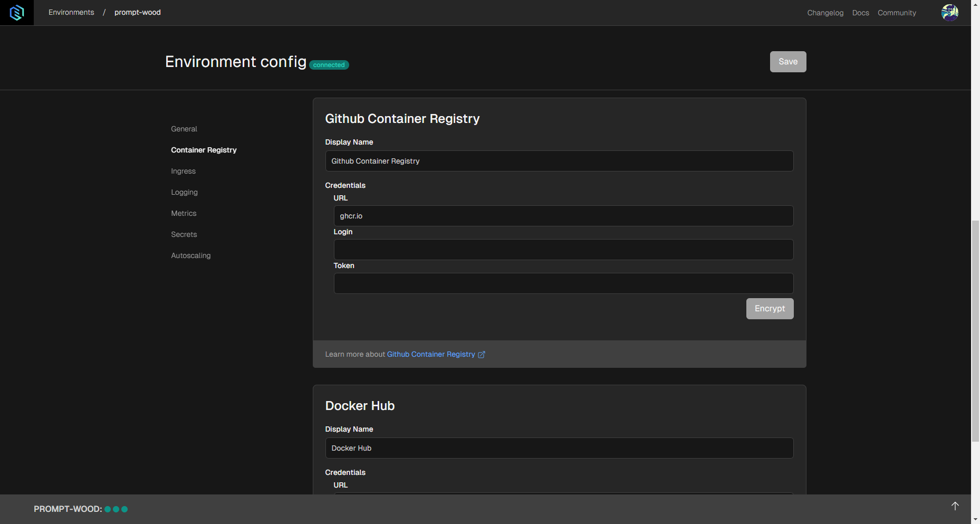Open the Changelog link
Viewport: 980px width, 524px height.
(825, 13)
